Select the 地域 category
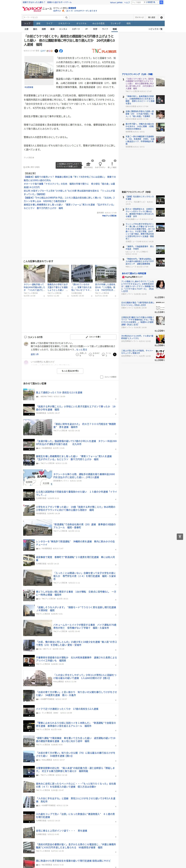This screenshot has height=868, width=186. point(114,29)
